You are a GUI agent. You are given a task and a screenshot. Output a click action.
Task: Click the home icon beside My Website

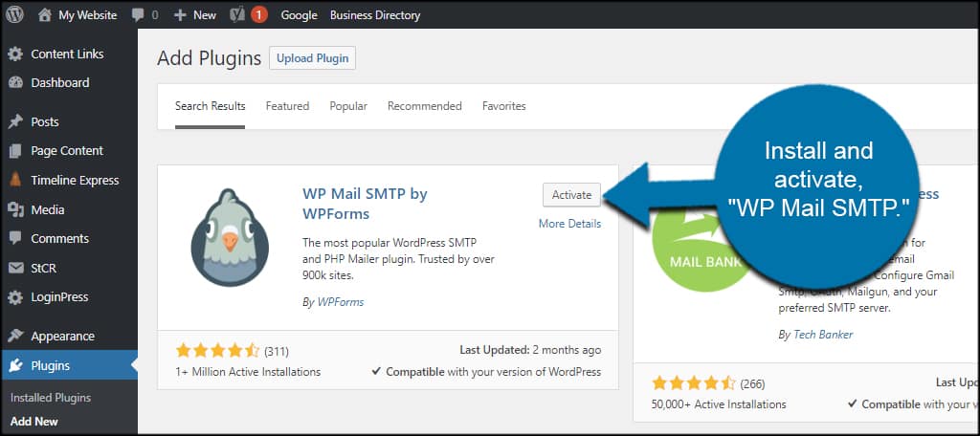click(44, 15)
